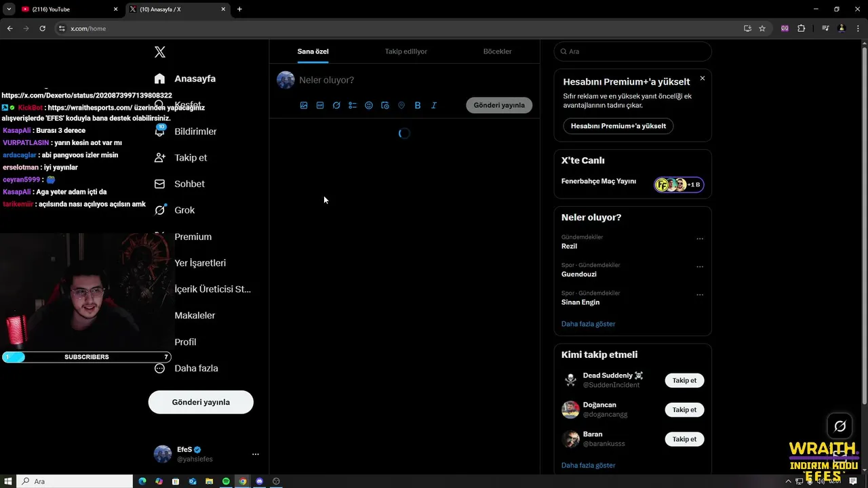Click location pin icon in composer

[401, 106]
